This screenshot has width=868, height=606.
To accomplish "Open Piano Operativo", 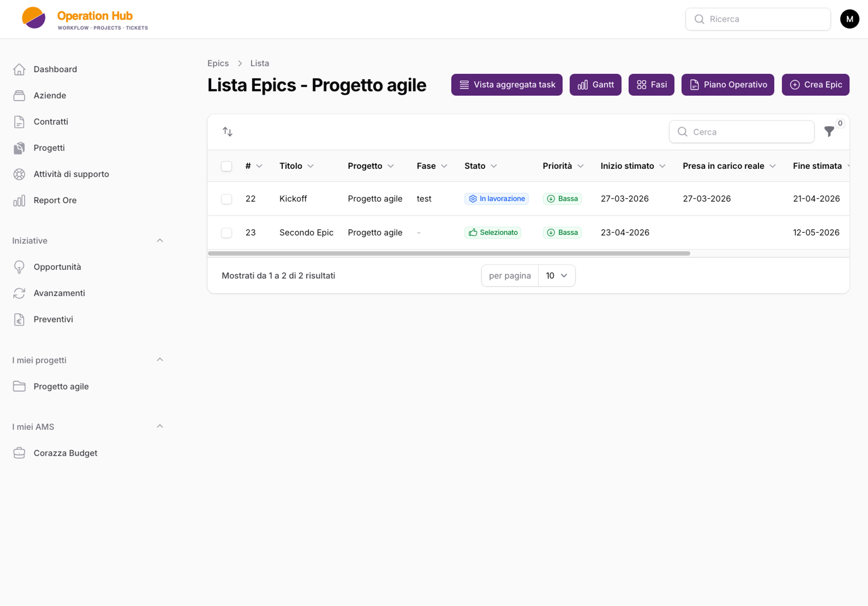I will tap(728, 85).
